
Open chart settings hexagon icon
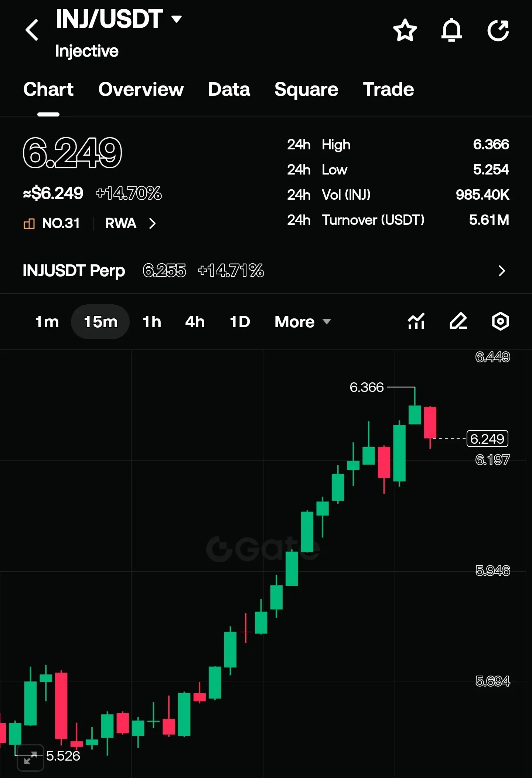point(501,321)
